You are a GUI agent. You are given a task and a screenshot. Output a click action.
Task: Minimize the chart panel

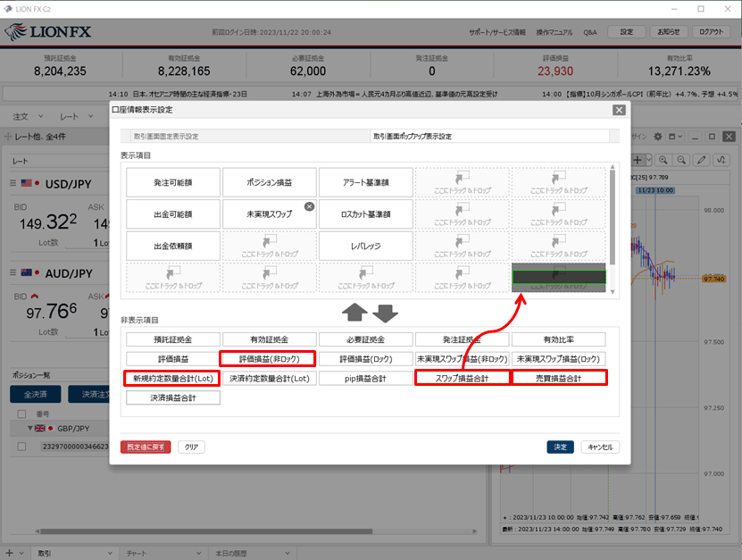(695, 137)
